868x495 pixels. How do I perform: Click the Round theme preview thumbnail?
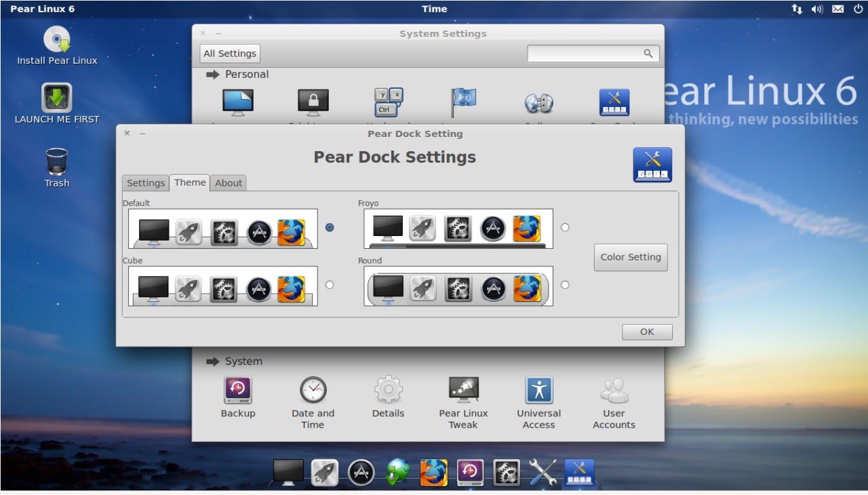tap(458, 286)
